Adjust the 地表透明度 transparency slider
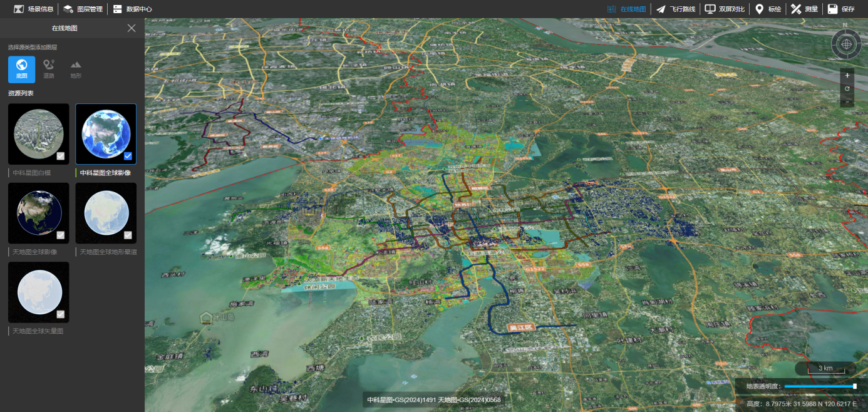 click(x=820, y=386)
